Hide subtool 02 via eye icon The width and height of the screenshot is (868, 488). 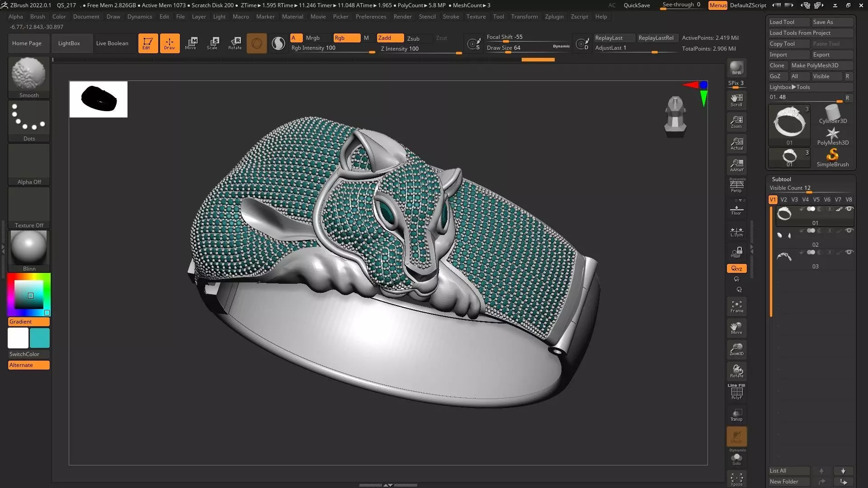pos(849,230)
